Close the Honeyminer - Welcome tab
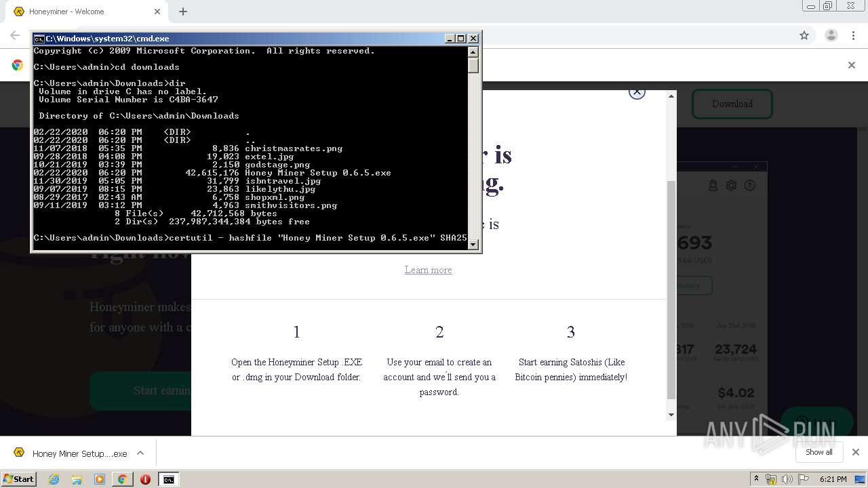 tap(157, 12)
